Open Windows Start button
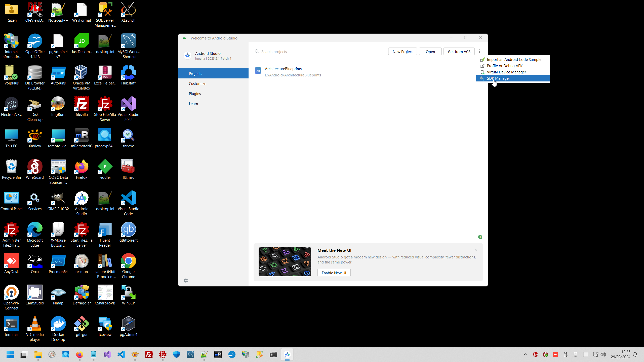The width and height of the screenshot is (644, 362). tap(10, 354)
